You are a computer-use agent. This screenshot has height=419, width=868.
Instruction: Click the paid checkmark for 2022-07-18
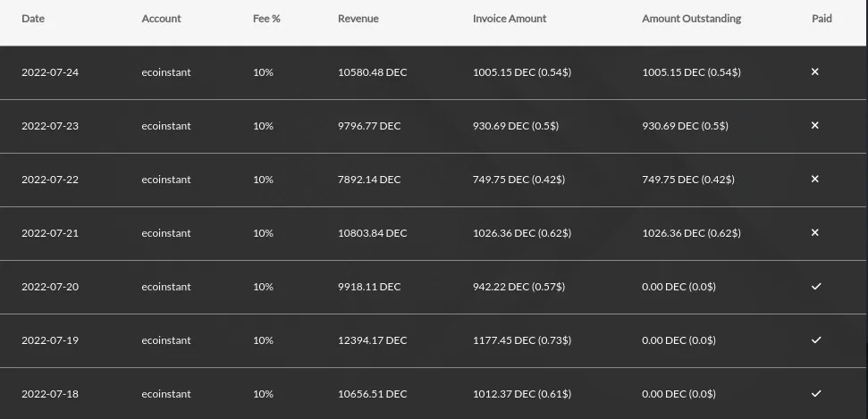(x=815, y=394)
